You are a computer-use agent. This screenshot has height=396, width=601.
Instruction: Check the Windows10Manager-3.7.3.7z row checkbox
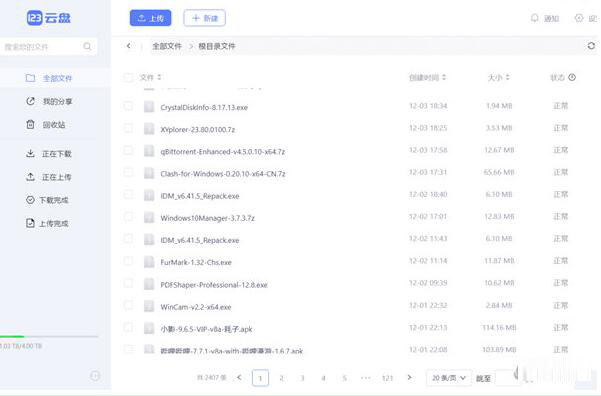point(128,217)
